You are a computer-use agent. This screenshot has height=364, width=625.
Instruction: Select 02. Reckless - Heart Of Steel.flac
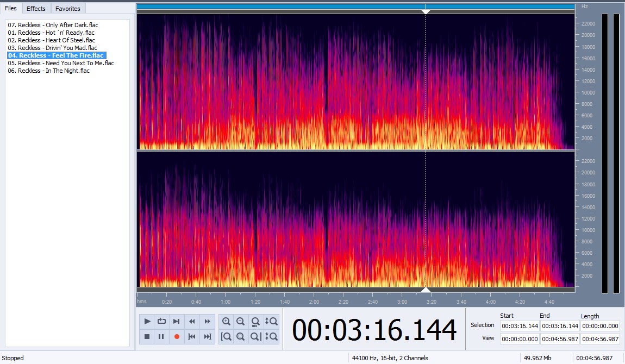(52, 40)
